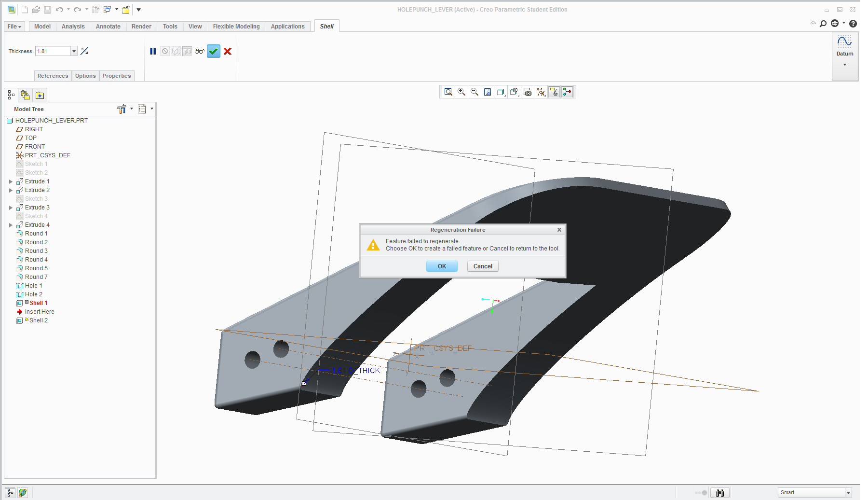
Task: Close the Regeneration Failure dialog
Action: (x=559, y=230)
